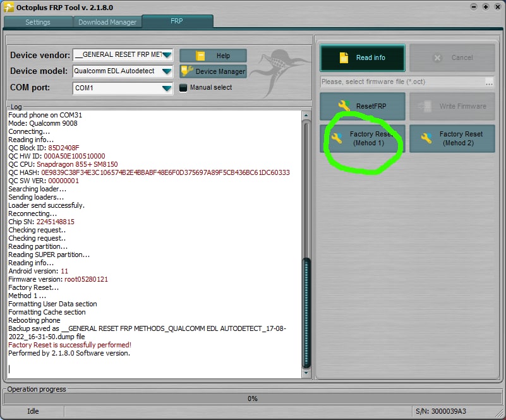The height and width of the screenshot is (420, 506).
Task: Click the Cancel button label
Action: (462, 57)
